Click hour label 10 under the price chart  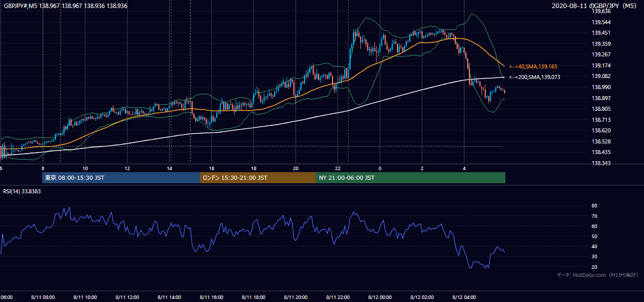pos(85,169)
